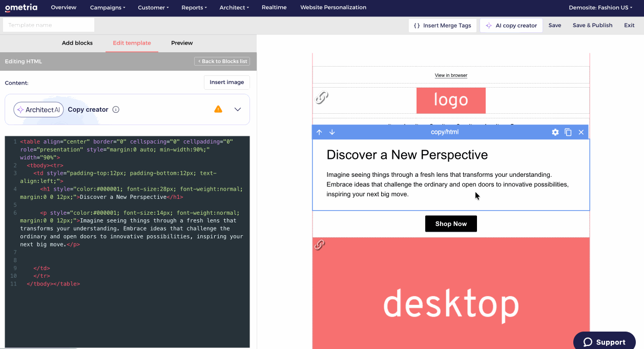The image size is (644, 349).
Task: Open Demosite: Fashion US account dropdown
Action: point(600,8)
